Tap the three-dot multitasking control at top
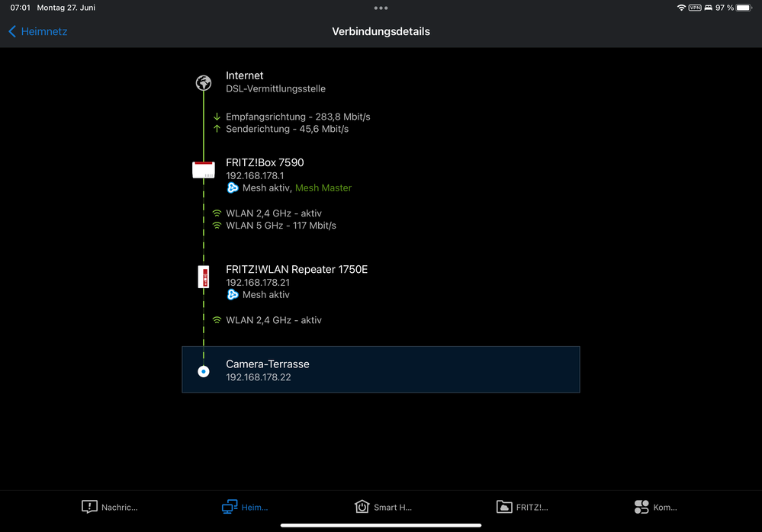This screenshot has width=762, height=532. 381,8
